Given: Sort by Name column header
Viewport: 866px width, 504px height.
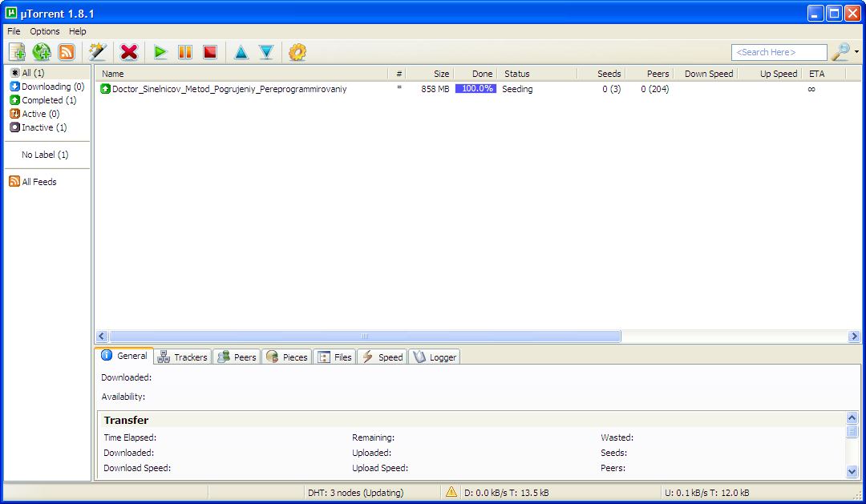Looking at the screenshot, I should point(242,74).
